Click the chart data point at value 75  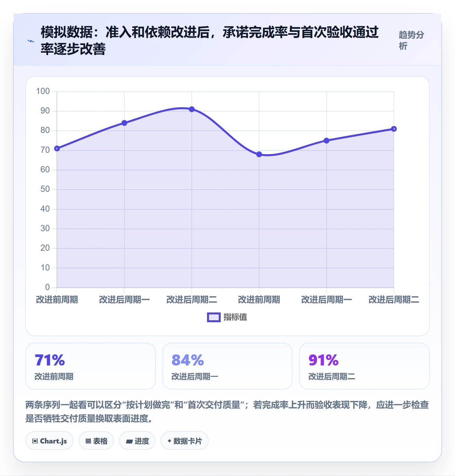pyautogui.click(x=326, y=141)
